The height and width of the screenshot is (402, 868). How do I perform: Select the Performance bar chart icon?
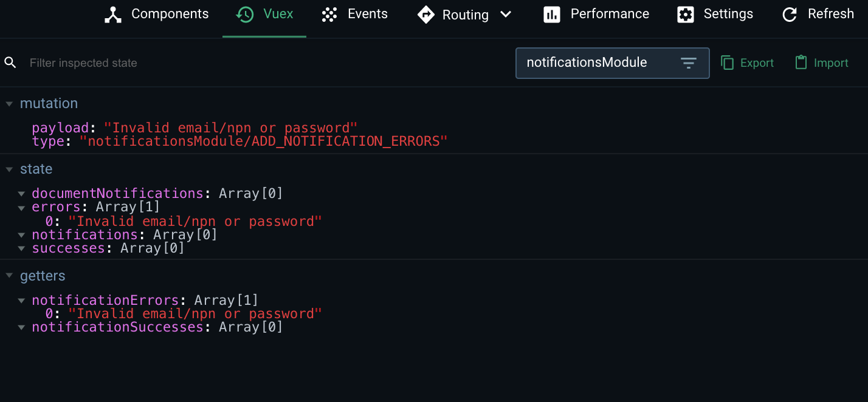coord(552,14)
